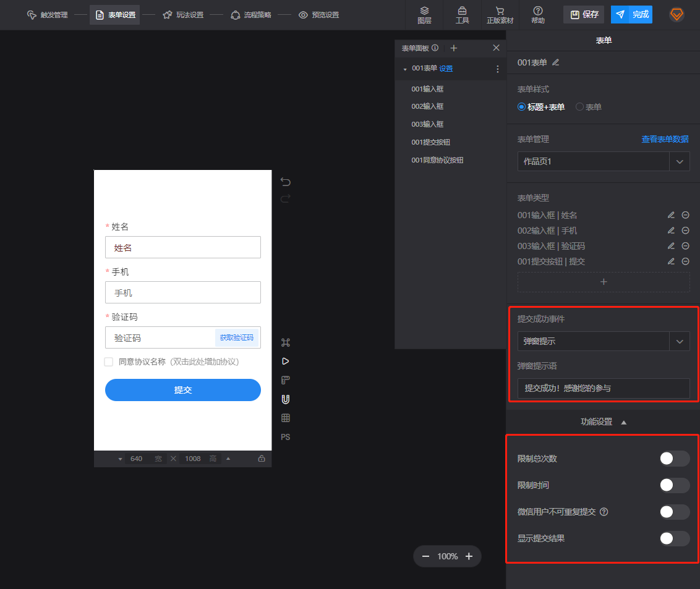Open the 工具 toolbox

pos(462,15)
